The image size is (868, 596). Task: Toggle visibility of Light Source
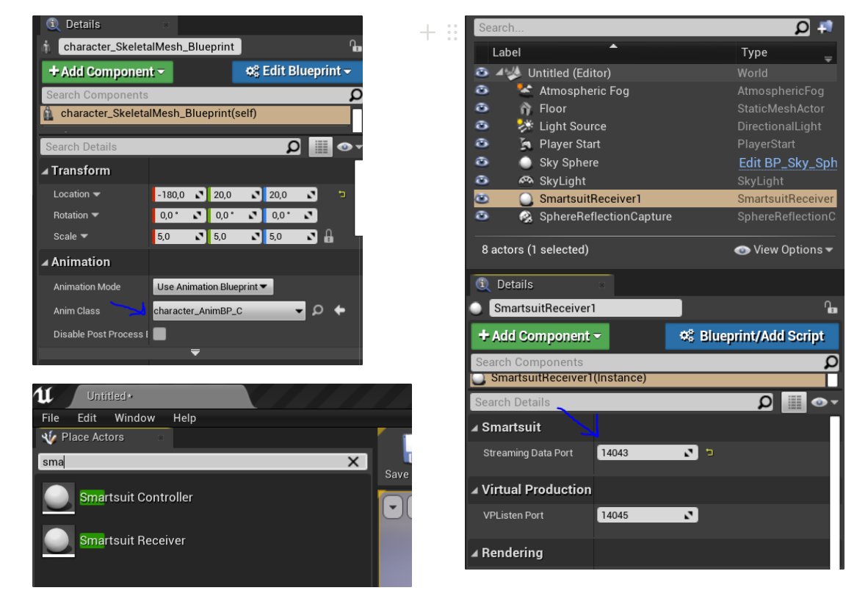pos(482,126)
